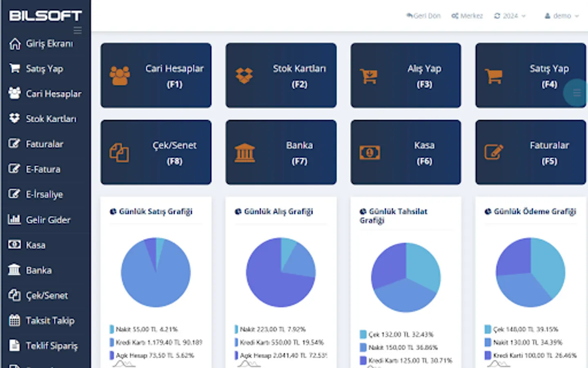Click the Alış Yap shopping cart icon
The image size is (588, 368).
[x=370, y=75]
